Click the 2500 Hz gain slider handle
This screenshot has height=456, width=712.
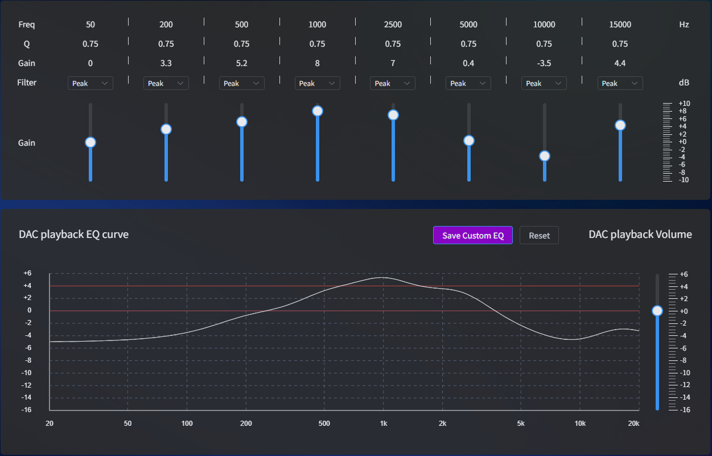pos(393,115)
